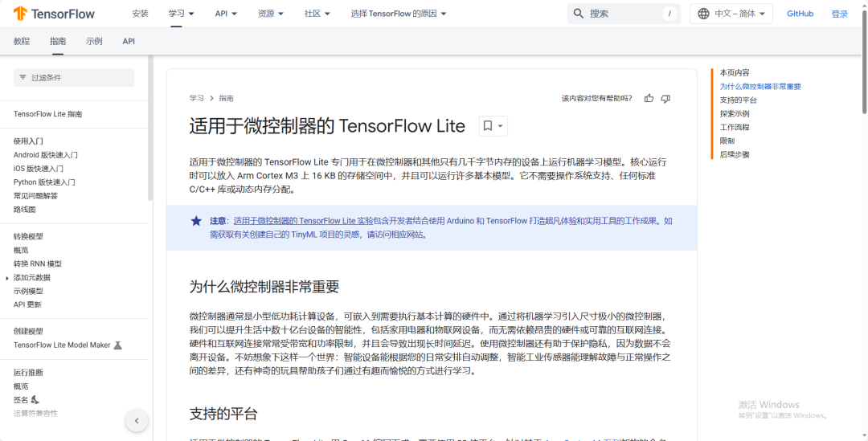868x441 pixels.
Task: Click the search magnifier icon
Action: 579,14
